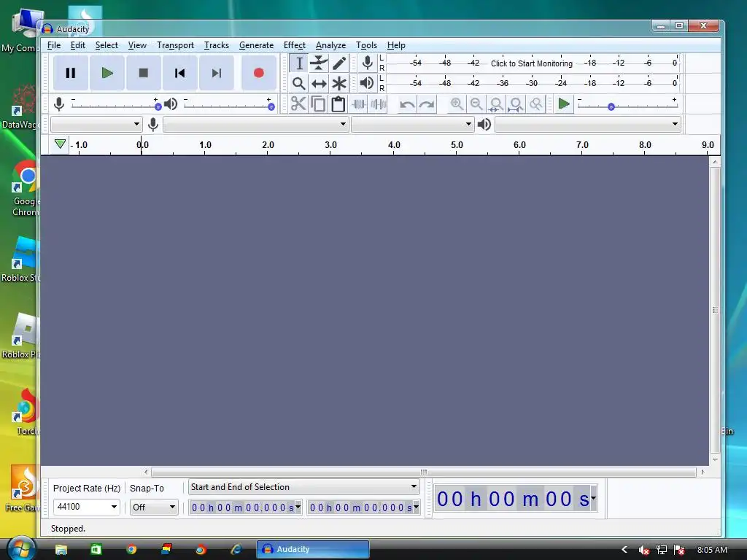The width and height of the screenshot is (747, 560).
Task: Open the Edit menu
Action: tap(77, 45)
